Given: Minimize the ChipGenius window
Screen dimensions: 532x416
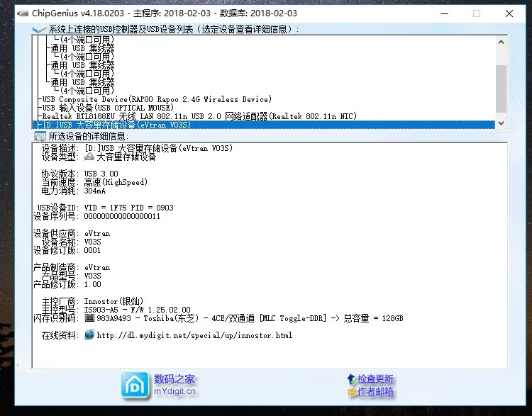Looking at the screenshot, I should point(445,13).
